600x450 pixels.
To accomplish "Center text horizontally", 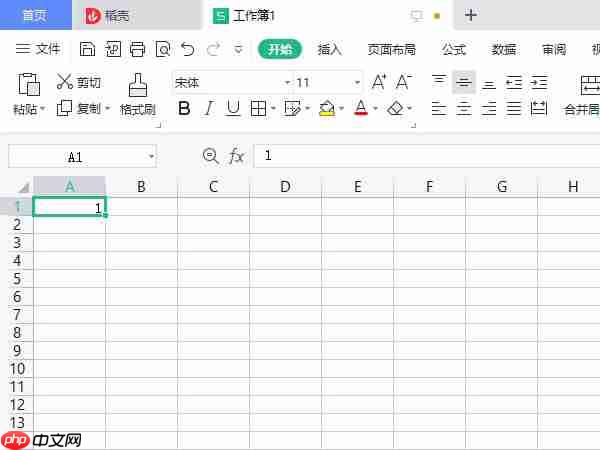I will [464, 109].
